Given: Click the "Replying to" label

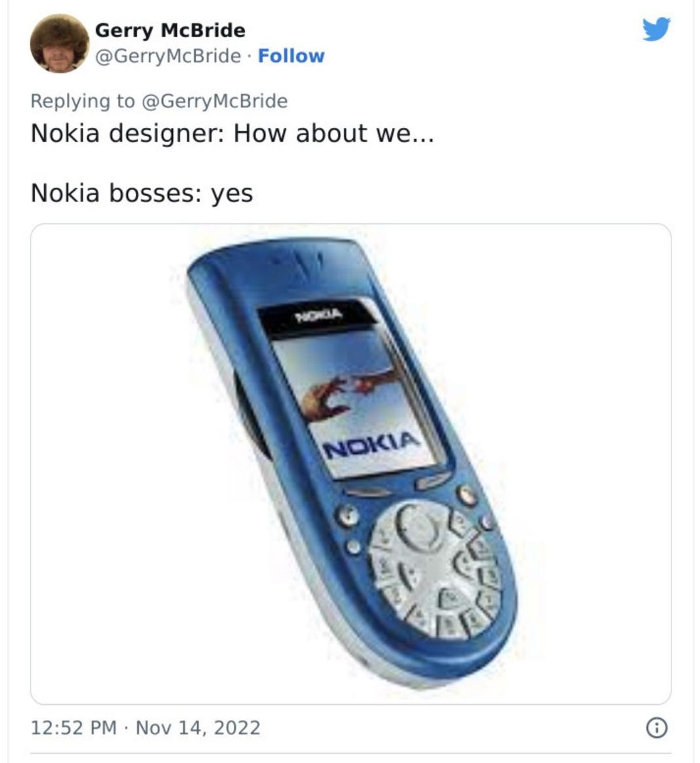Looking at the screenshot, I should pos(82,101).
